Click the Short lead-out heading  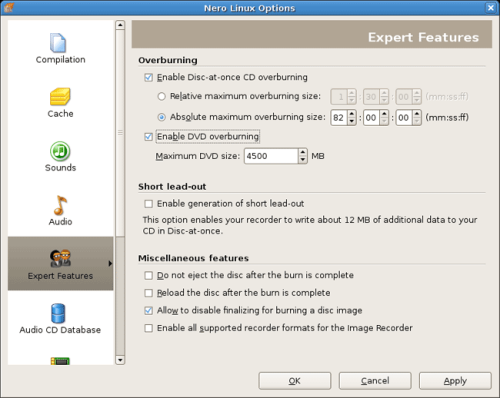[172, 187]
